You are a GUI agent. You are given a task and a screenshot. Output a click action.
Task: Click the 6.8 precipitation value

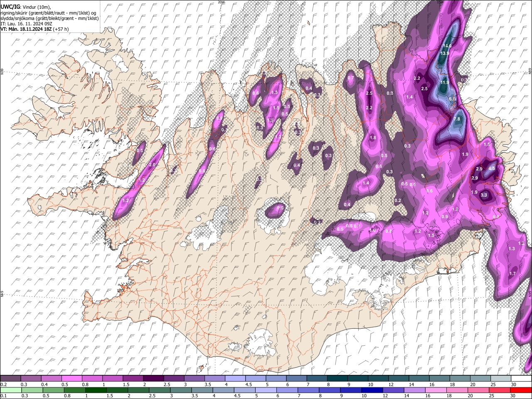453,99
